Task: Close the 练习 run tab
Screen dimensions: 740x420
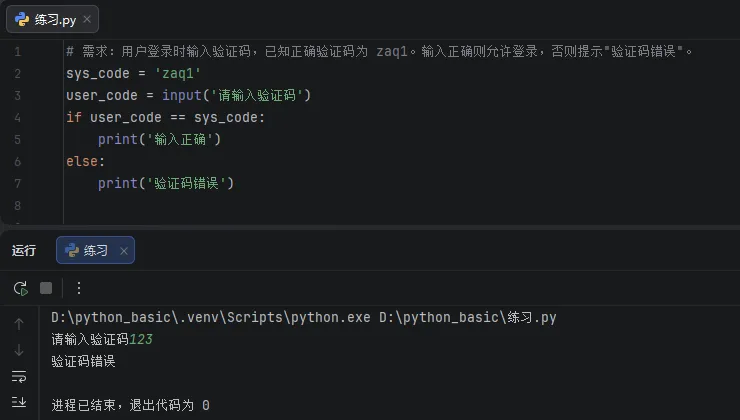Action: (x=124, y=251)
